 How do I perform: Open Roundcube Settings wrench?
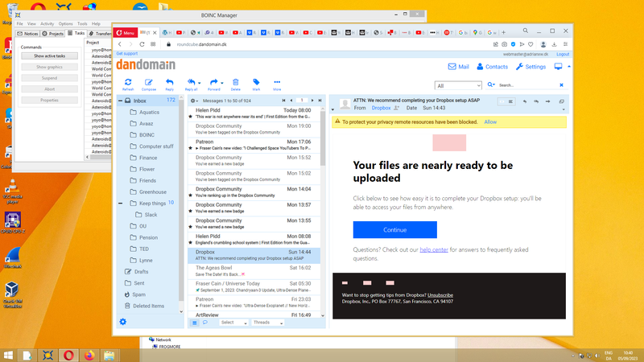click(x=530, y=67)
